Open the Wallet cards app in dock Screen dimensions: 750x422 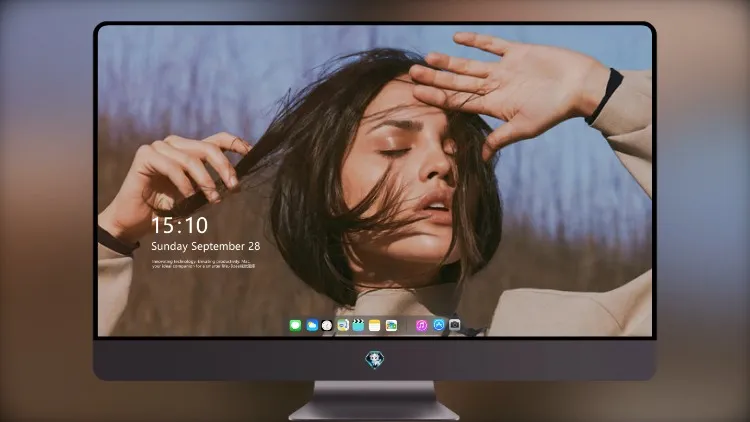pyautogui.click(x=391, y=325)
